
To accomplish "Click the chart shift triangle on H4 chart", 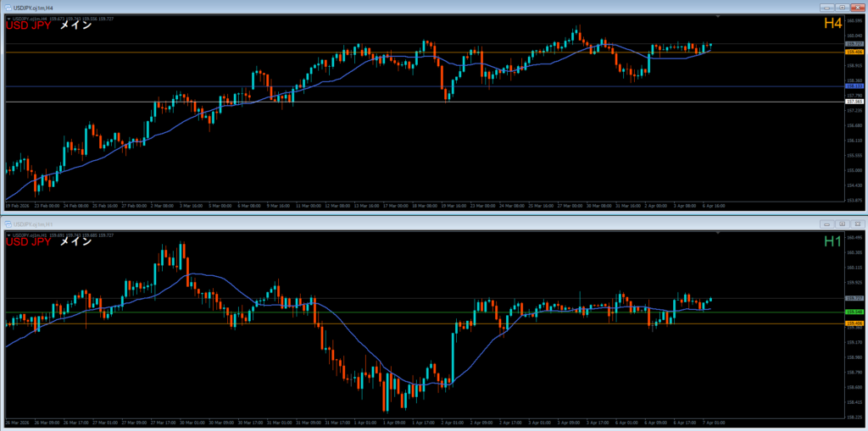I will (719, 17).
